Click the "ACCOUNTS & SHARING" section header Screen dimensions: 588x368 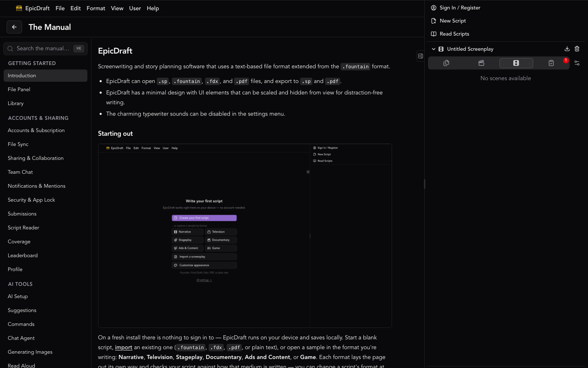point(38,118)
